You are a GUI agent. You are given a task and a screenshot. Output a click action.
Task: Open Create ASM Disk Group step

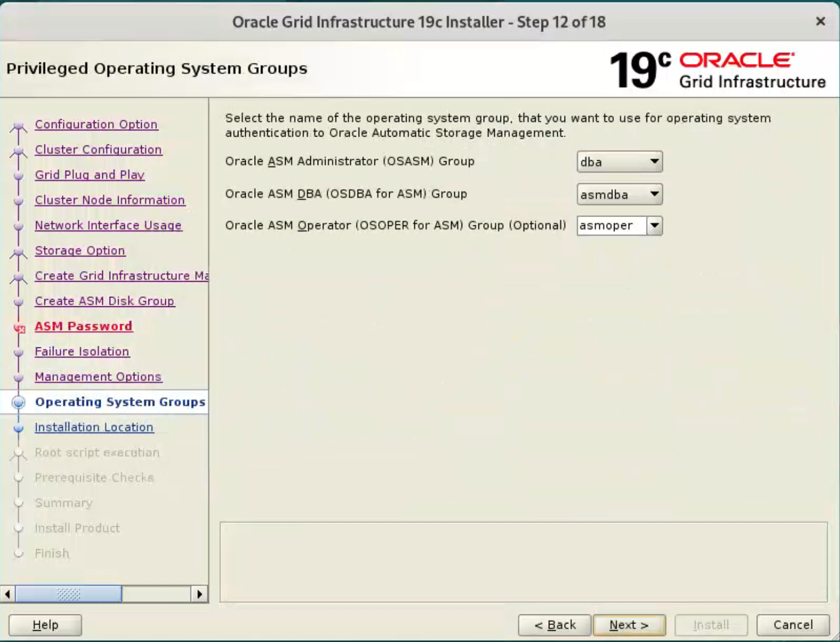(x=105, y=301)
